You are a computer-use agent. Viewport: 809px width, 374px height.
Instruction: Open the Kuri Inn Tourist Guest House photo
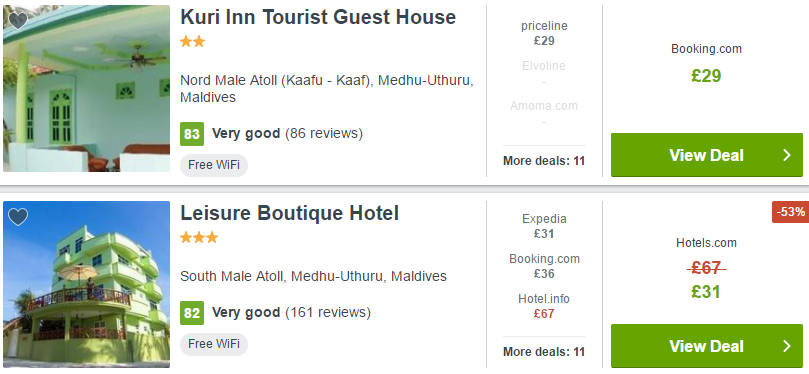(x=86, y=88)
